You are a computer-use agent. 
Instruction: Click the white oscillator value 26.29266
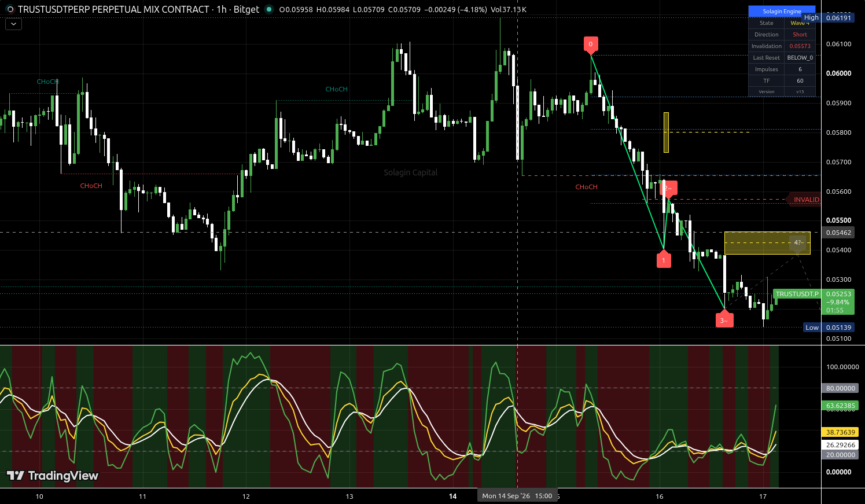[x=840, y=445]
